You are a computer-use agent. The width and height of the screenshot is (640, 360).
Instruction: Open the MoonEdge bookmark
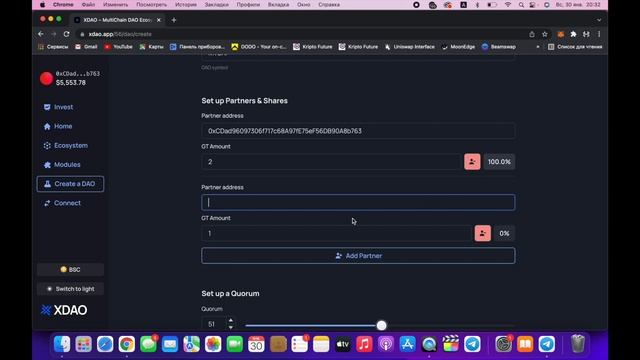pyautogui.click(x=458, y=47)
